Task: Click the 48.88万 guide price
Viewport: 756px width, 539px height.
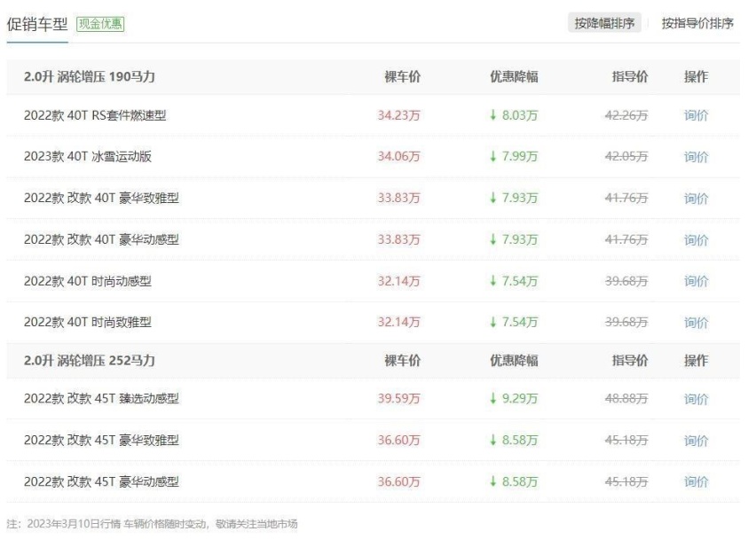Action: [x=626, y=398]
